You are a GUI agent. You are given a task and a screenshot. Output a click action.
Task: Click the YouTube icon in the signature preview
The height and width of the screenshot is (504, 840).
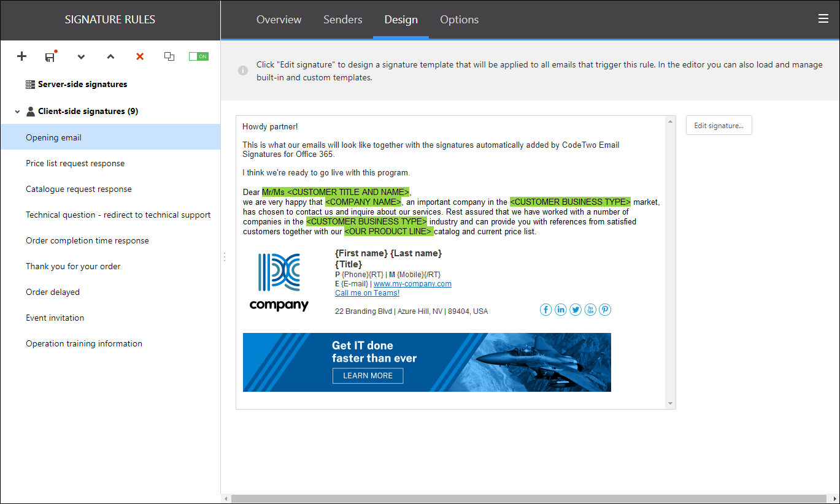pos(590,310)
